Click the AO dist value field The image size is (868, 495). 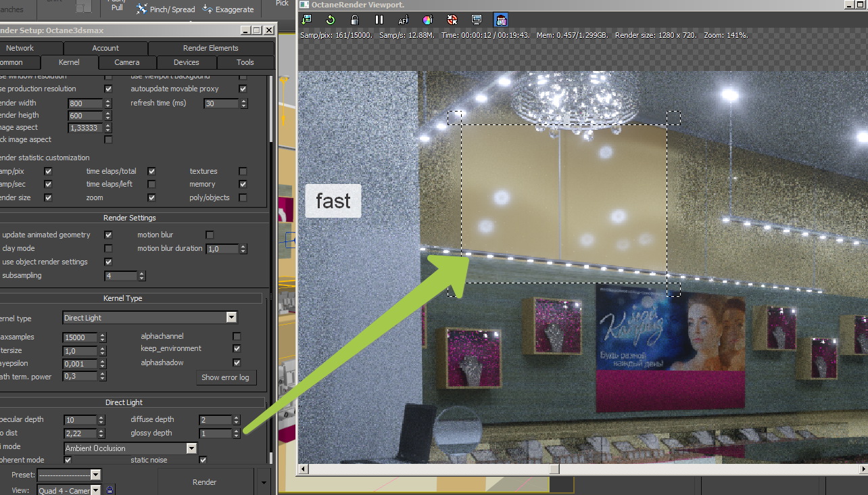pyautogui.click(x=80, y=433)
